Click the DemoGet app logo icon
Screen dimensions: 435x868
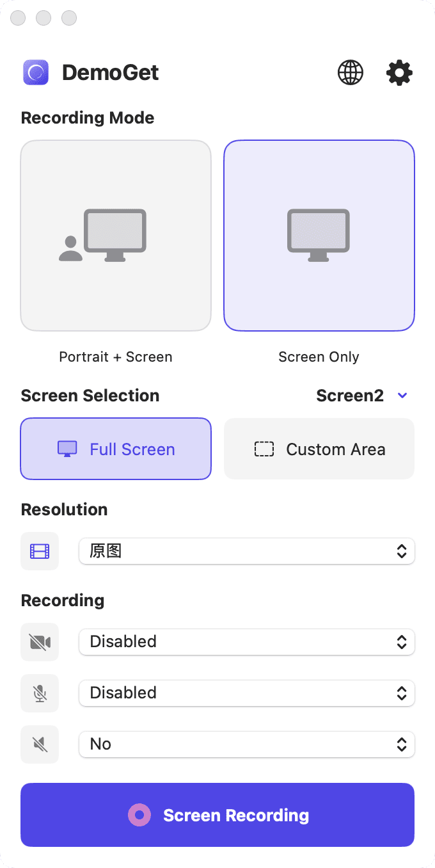pyautogui.click(x=36, y=73)
